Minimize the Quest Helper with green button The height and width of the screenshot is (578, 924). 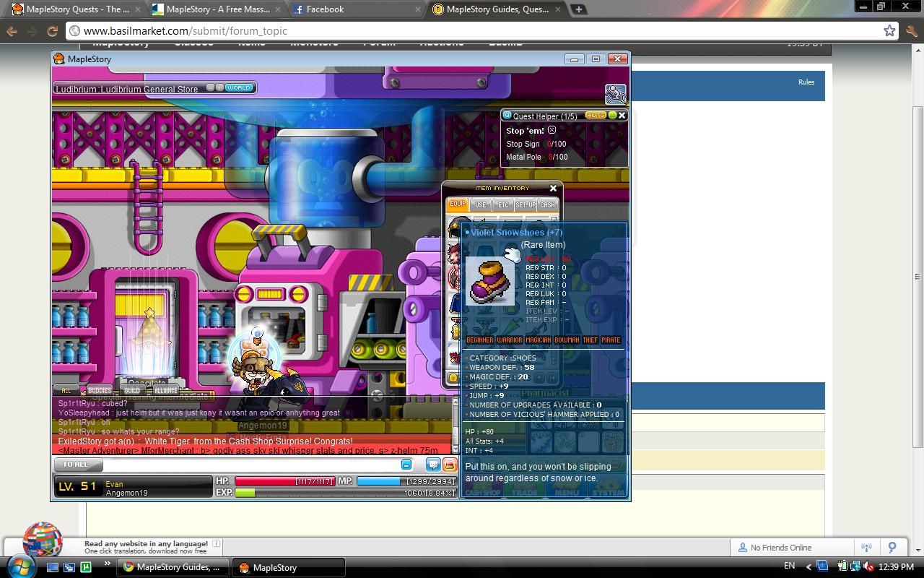tap(612, 116)
